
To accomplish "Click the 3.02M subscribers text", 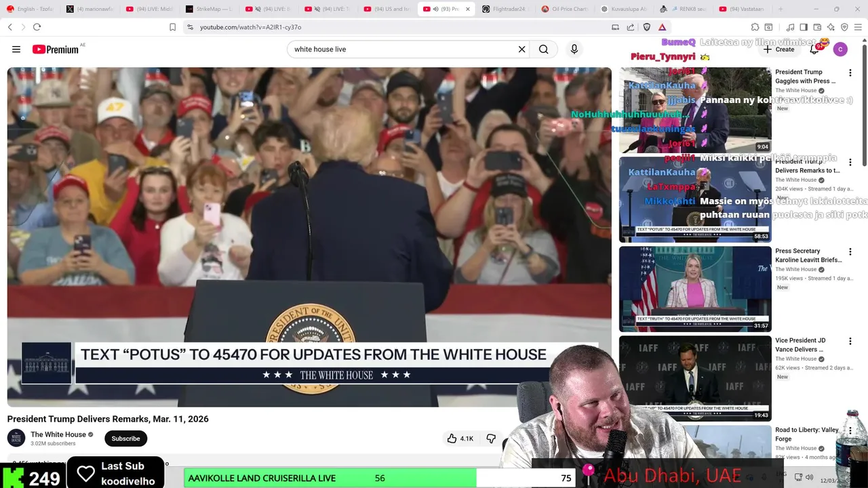I will 53,443.
